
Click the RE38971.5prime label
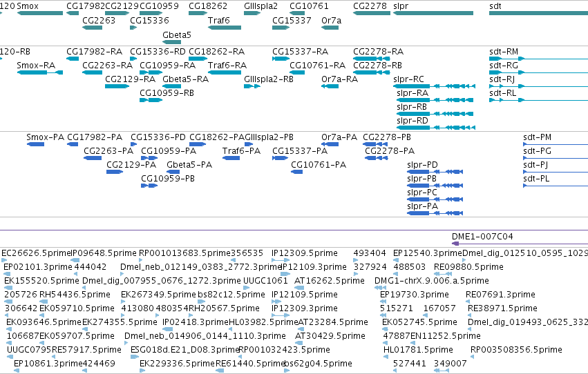point(502,308)
